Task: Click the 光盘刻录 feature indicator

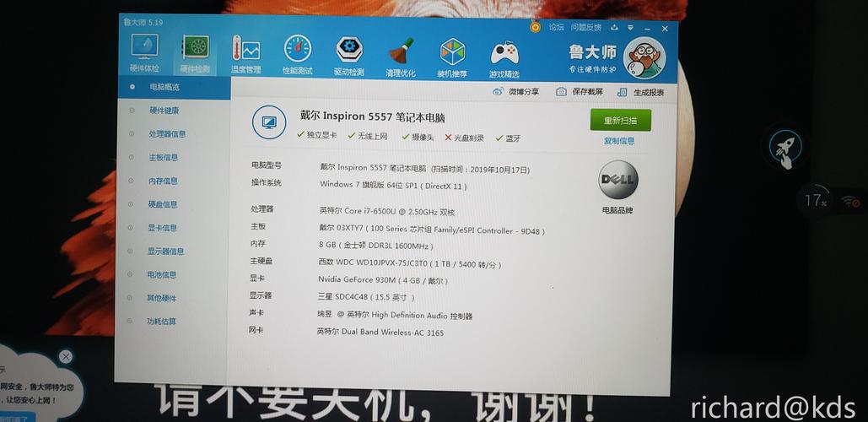Action: (x=465, y=138)
